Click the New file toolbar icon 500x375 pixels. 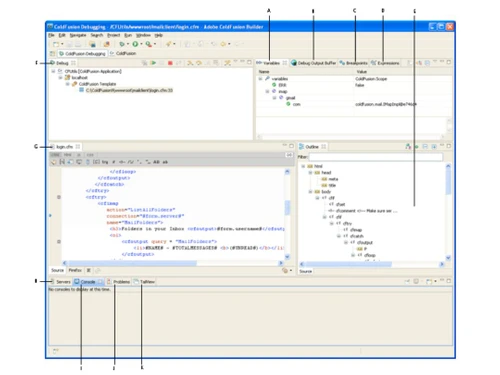pyautogui.click(x=56, y=44)
